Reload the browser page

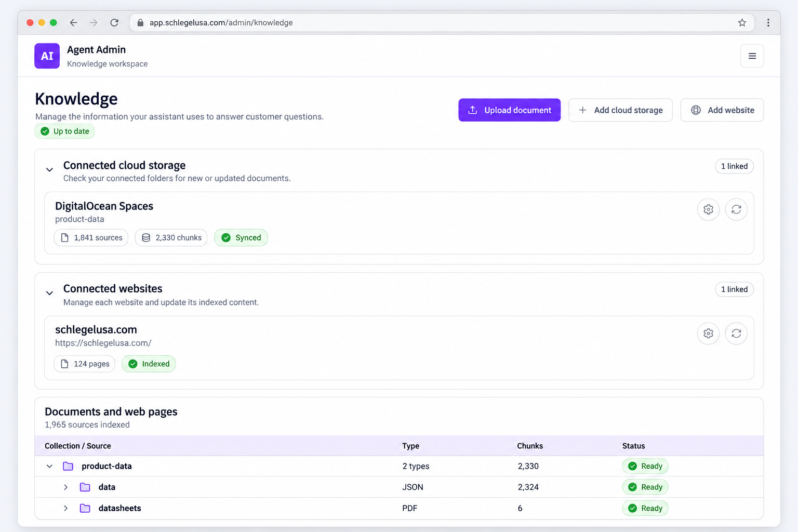point(114,22)
